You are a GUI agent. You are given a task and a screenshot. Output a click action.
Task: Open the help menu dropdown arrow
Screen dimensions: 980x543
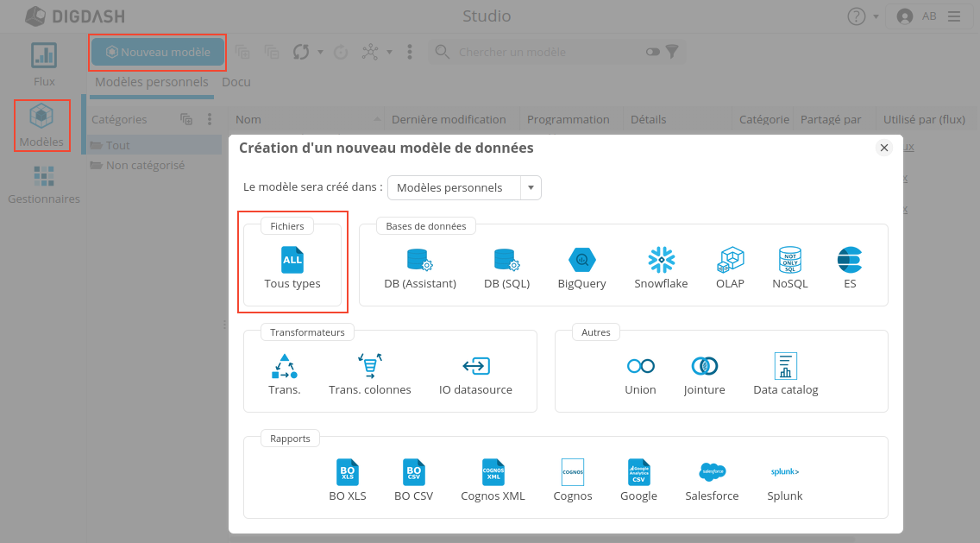coord(876,16)
